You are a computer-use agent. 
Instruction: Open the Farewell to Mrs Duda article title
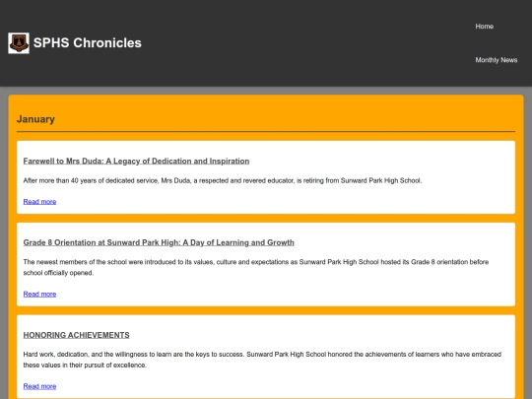(136, 162)
